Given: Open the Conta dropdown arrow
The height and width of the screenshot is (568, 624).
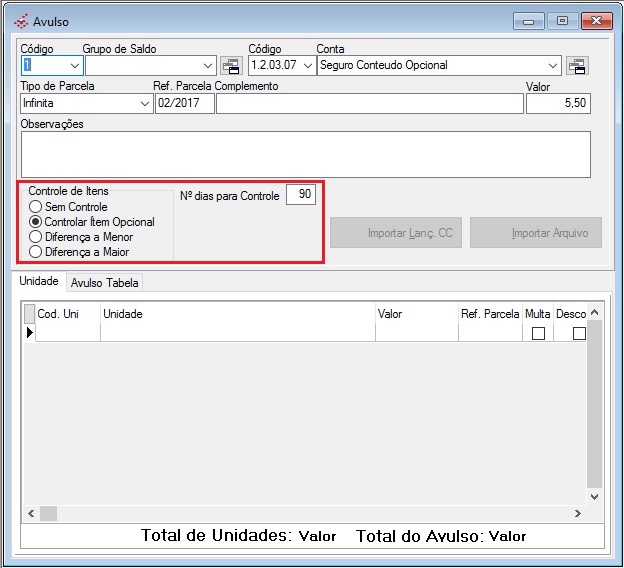Looking at the screenshot, I should point(553,66).
